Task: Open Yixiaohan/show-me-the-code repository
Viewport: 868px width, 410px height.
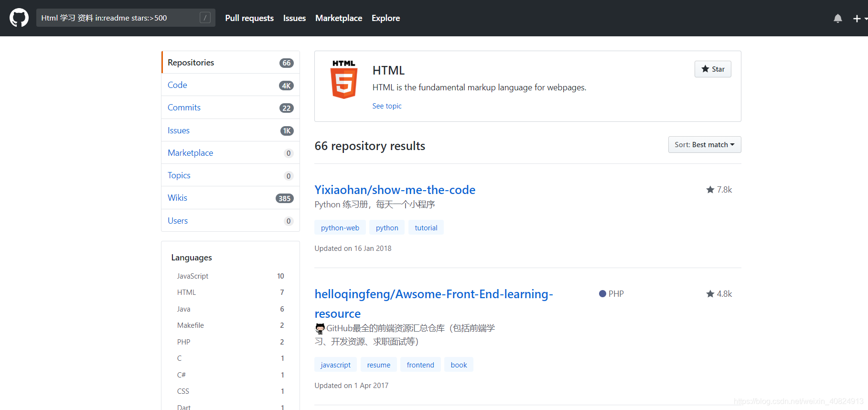Action: click(x=395, y=190)
